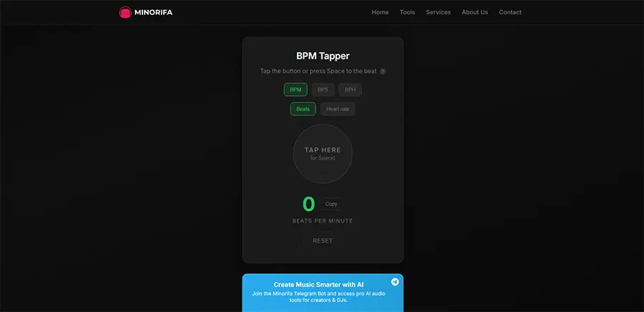
Task: Open the Home menu item
Action: [x=380, y=12]
